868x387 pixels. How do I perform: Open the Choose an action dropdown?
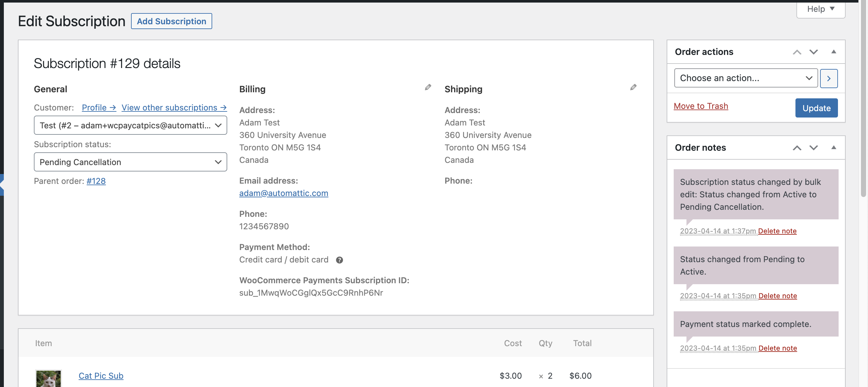746,78
